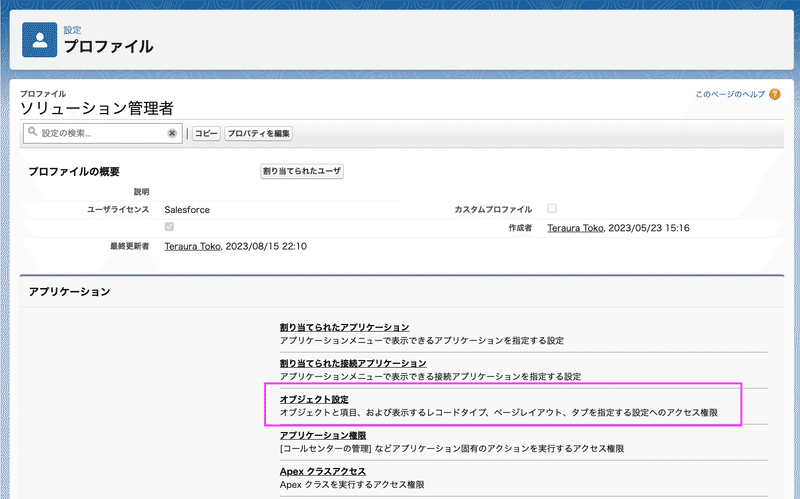Click the ユーザライセンス field label
This screenshot has height=499, width=800.
pyautogui.click(x=118, y=209)
